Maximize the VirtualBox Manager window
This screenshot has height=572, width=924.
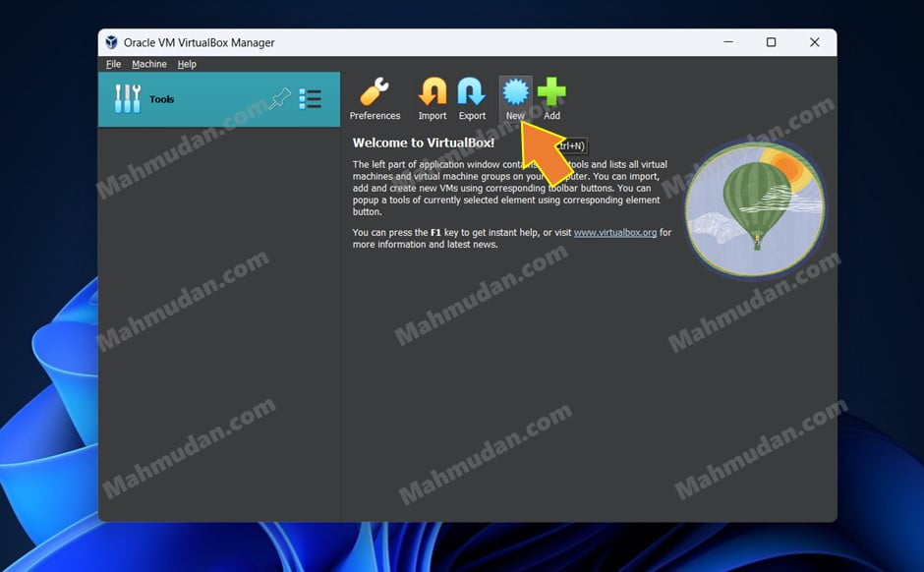[772, 42]
